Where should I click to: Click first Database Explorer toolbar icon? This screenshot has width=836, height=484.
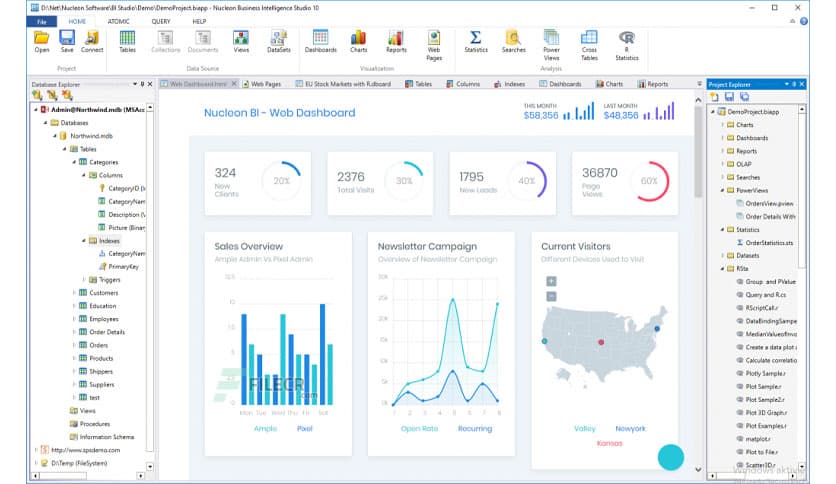37,95
